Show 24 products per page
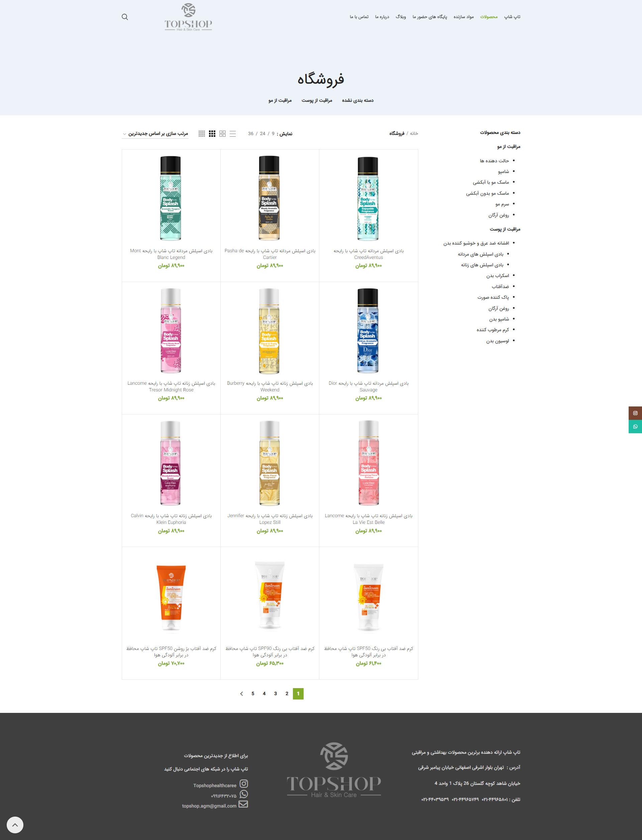Screen dimensions: 642x840 262,134
